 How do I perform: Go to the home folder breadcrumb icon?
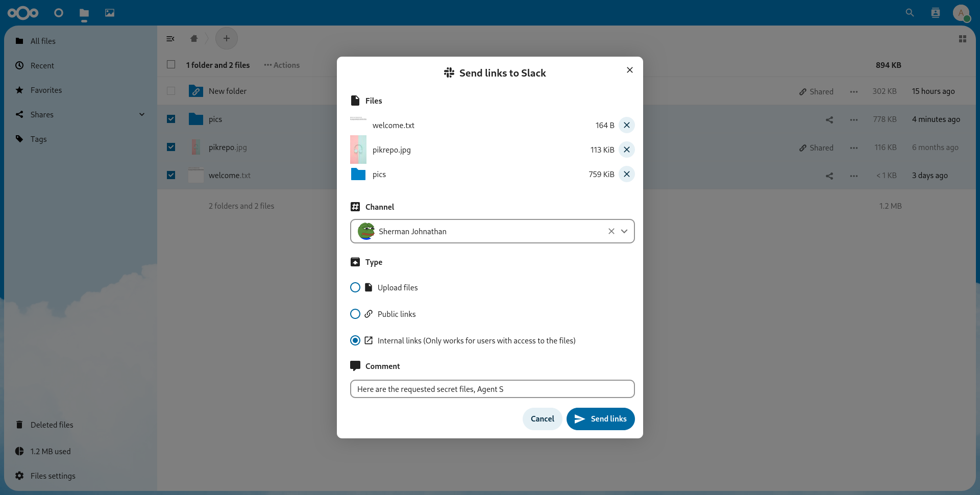coord(194,39)
